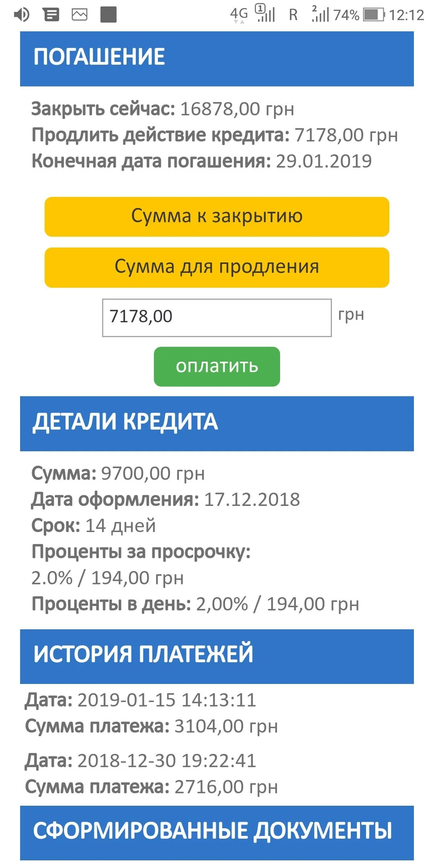
Task: Select the payment entry dated 2018-12-30
Action: pyautogui.click(x=151, y=774)
